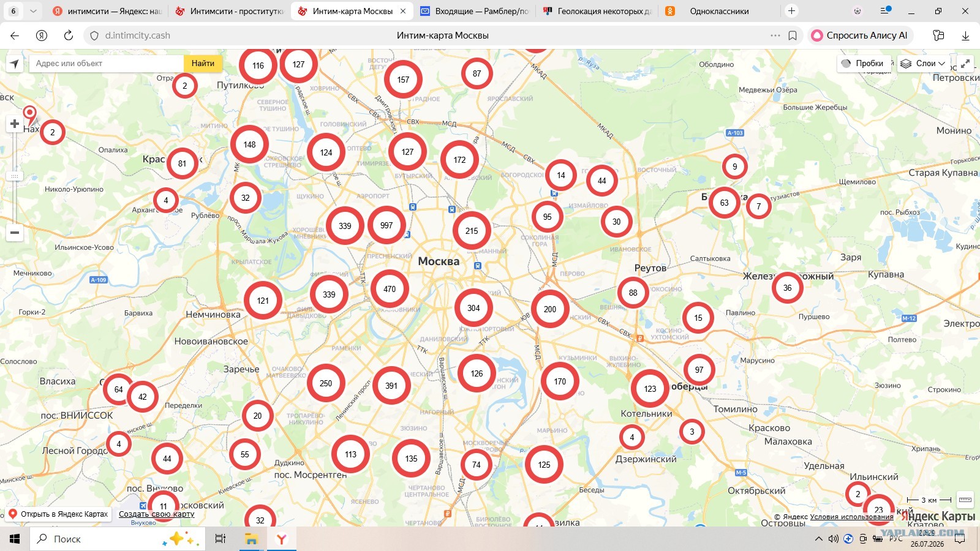Open the taskbar clock showing 26.07.2026
980x551 pixels.
click(927, 539)
